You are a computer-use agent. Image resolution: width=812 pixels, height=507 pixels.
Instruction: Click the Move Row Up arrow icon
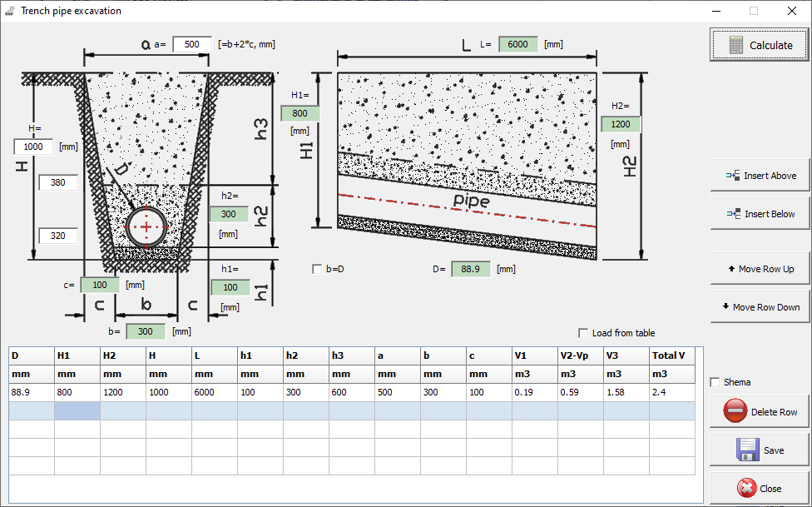click(731, 269)
